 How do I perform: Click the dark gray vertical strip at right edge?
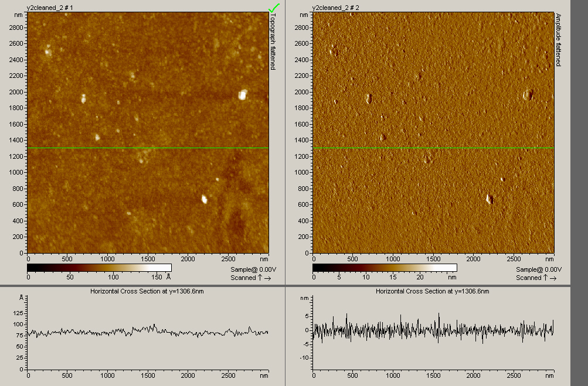(x=579, y=193)
